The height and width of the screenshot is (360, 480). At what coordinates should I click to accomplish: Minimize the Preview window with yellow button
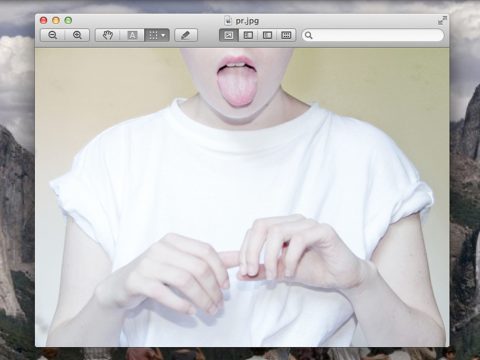pos(56,20)
